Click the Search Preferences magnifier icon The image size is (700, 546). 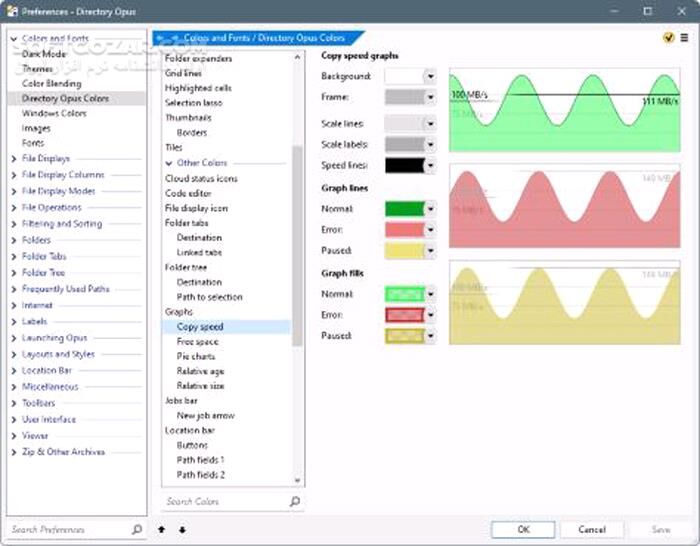[137, 529]
